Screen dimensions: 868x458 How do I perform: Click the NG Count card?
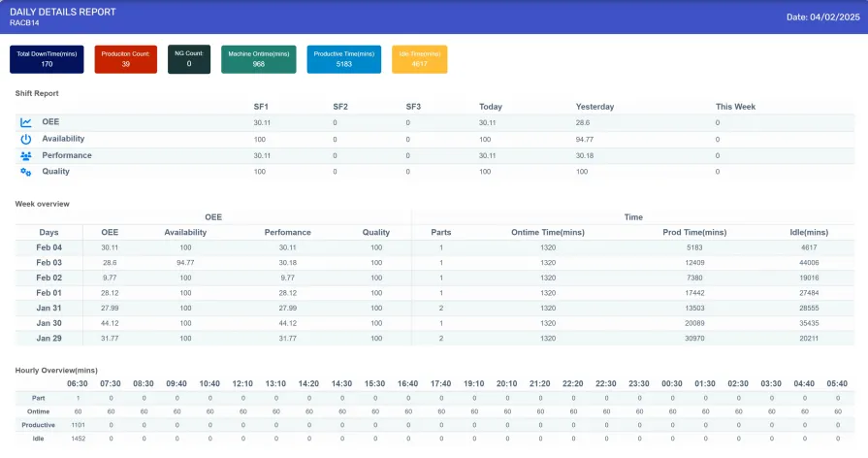[188, 59]
